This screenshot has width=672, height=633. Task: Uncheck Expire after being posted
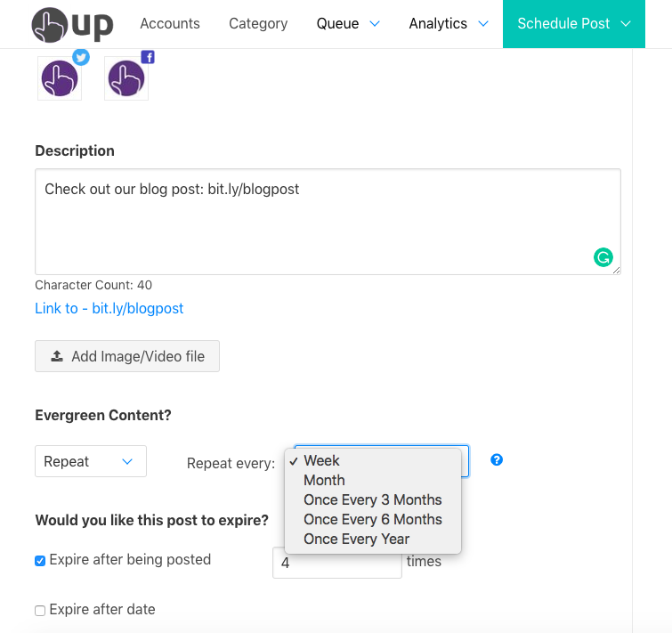[x=40, y=561]
